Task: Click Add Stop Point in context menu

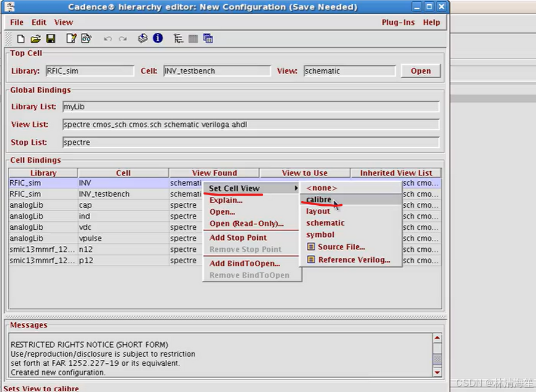Action: click(x=251, y=237)
